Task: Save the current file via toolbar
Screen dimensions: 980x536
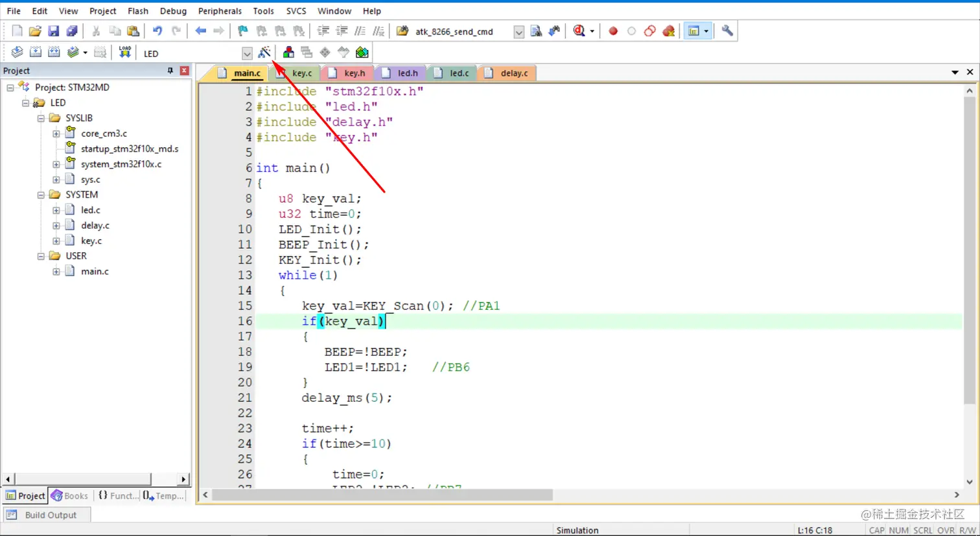Action: coord(53,31)
